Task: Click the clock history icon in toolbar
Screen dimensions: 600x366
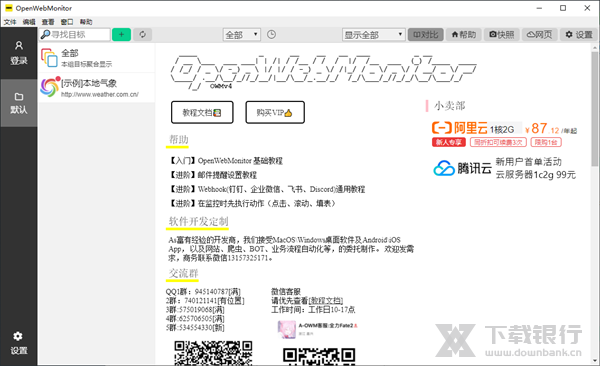Action: click(271, 34)
